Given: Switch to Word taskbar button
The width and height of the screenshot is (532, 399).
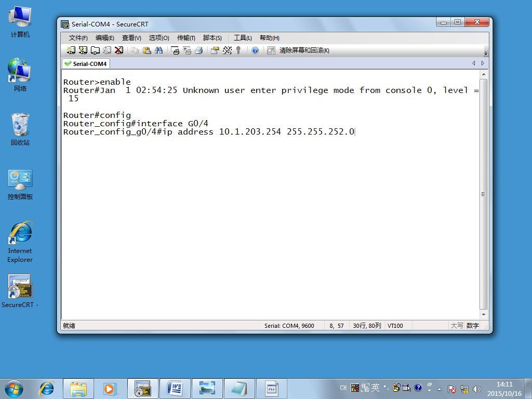Looking at the screenshot, I should tap(175, 389).
